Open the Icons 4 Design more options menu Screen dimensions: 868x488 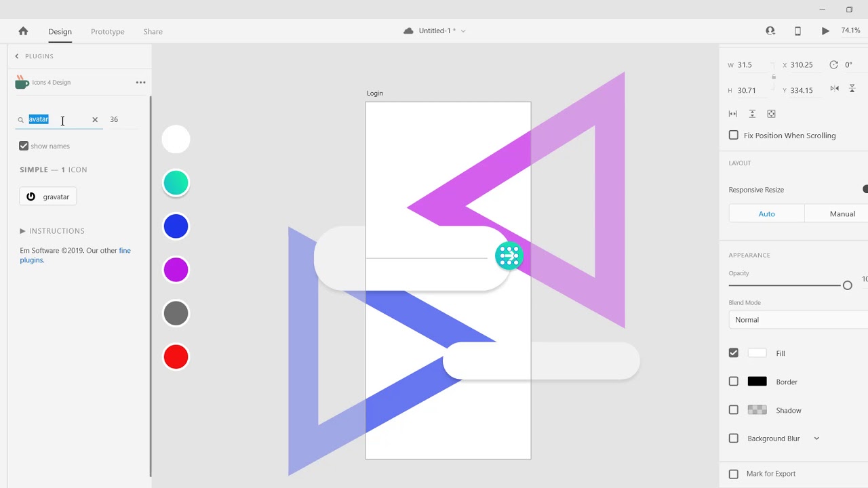(x=140, y=83)
